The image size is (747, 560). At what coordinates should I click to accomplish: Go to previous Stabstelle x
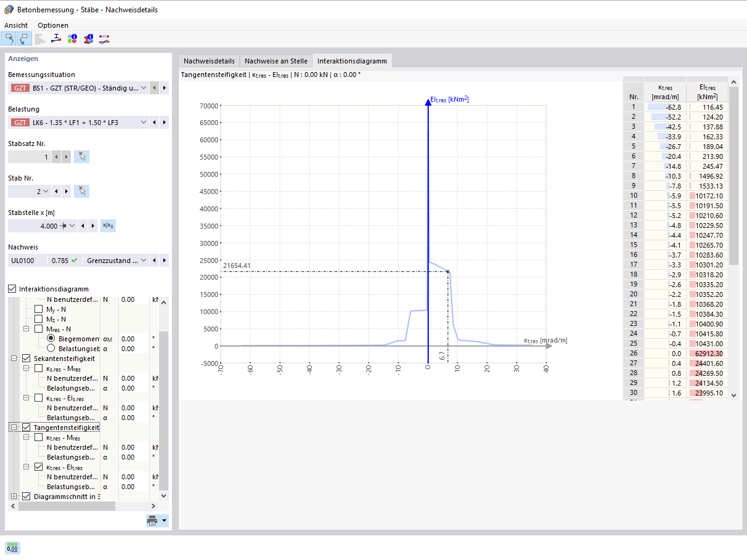(84, 226)
